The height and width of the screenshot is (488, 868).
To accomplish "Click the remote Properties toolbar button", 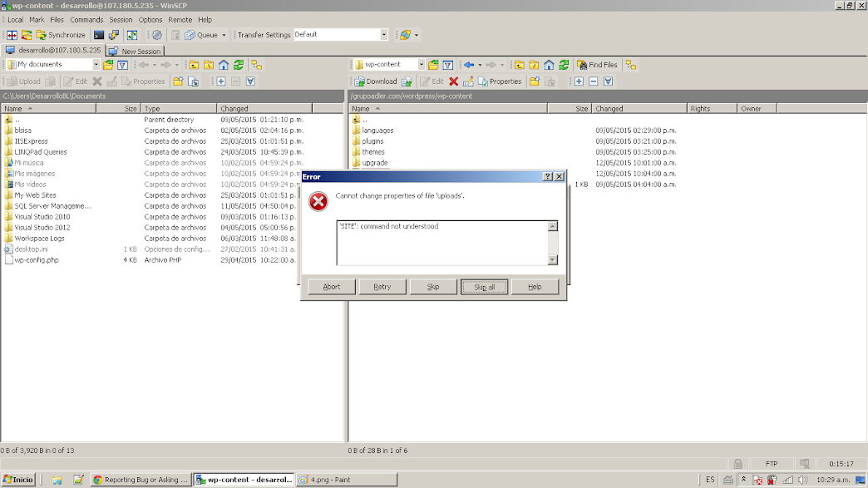I will coord(498,81).
